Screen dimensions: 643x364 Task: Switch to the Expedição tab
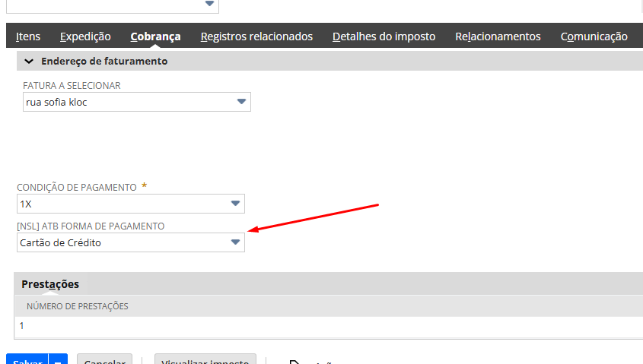[x=85, y=36]
